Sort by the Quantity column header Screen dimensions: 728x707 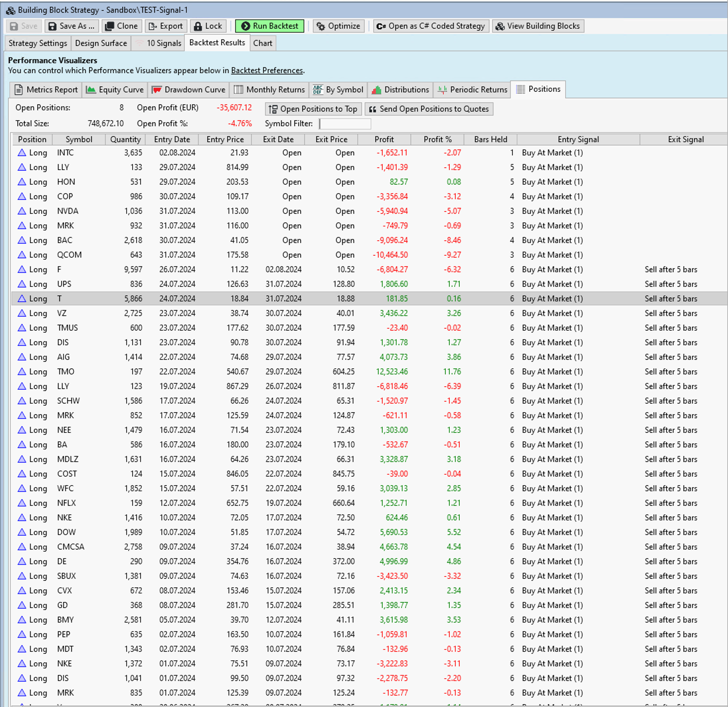pos(125,140)
